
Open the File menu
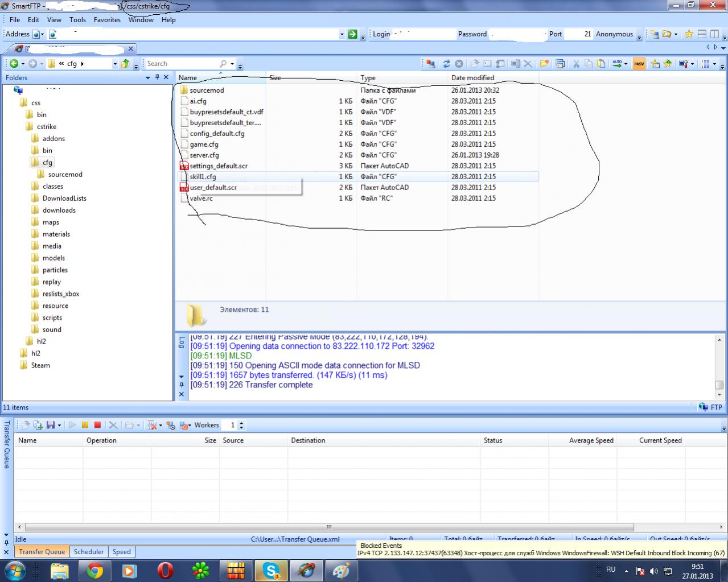click(15, 20)
